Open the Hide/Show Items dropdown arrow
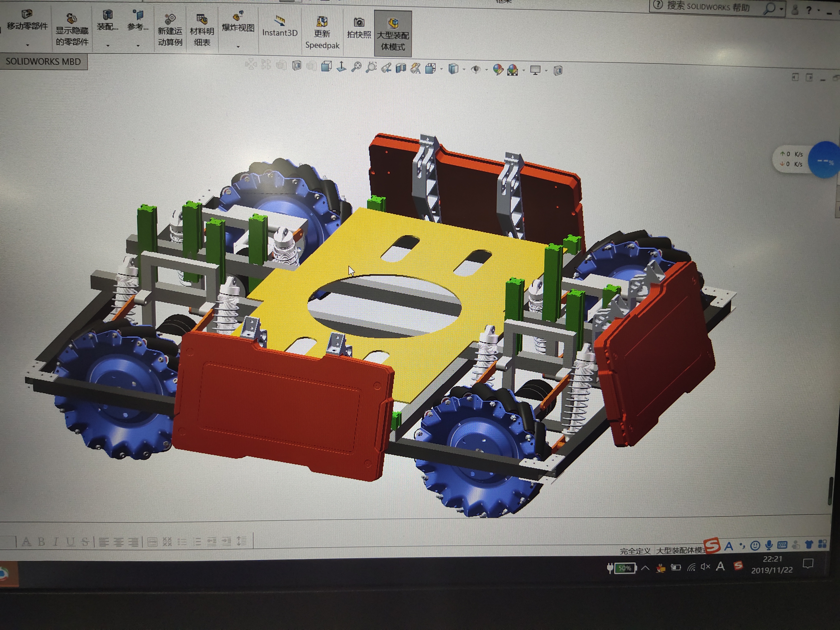 [486, 70]
